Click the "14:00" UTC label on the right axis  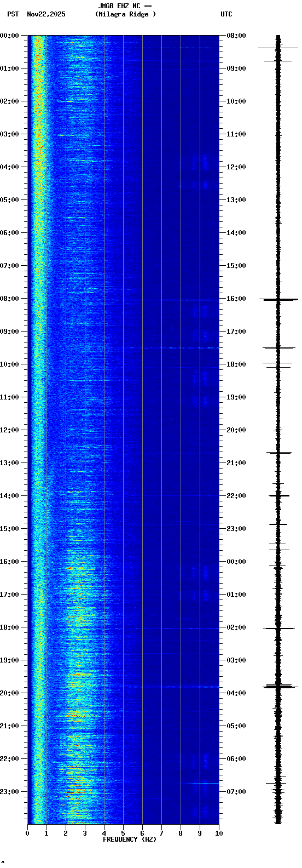(236, 233)
